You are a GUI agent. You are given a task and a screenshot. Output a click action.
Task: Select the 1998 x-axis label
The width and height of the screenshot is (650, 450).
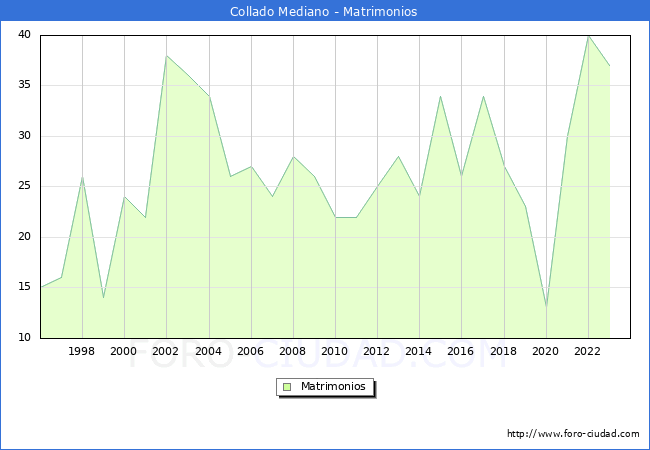pyautogui.click(x=81, y=351)
